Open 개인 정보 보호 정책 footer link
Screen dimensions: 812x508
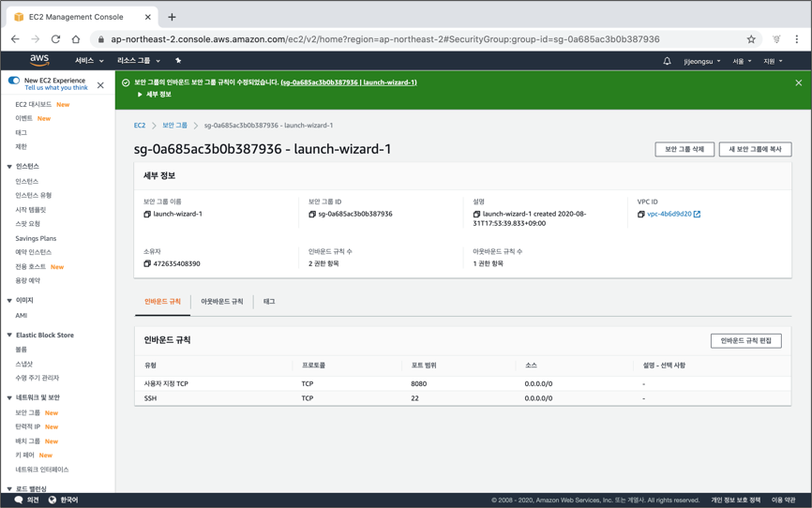(735, 501)
